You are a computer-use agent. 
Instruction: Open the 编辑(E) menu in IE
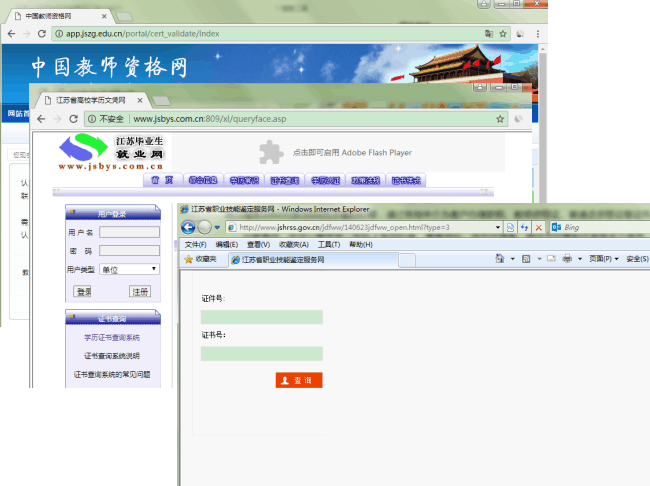click(227, 245)
